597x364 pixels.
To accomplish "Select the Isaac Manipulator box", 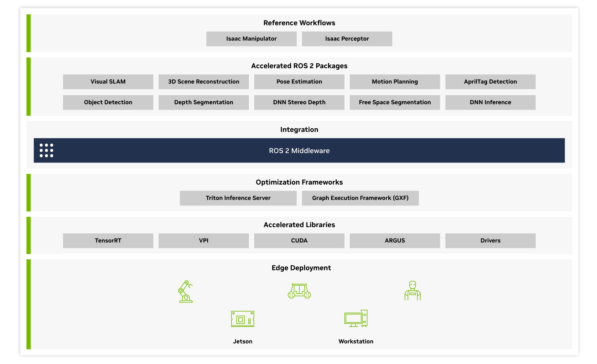I will (251, 39).
